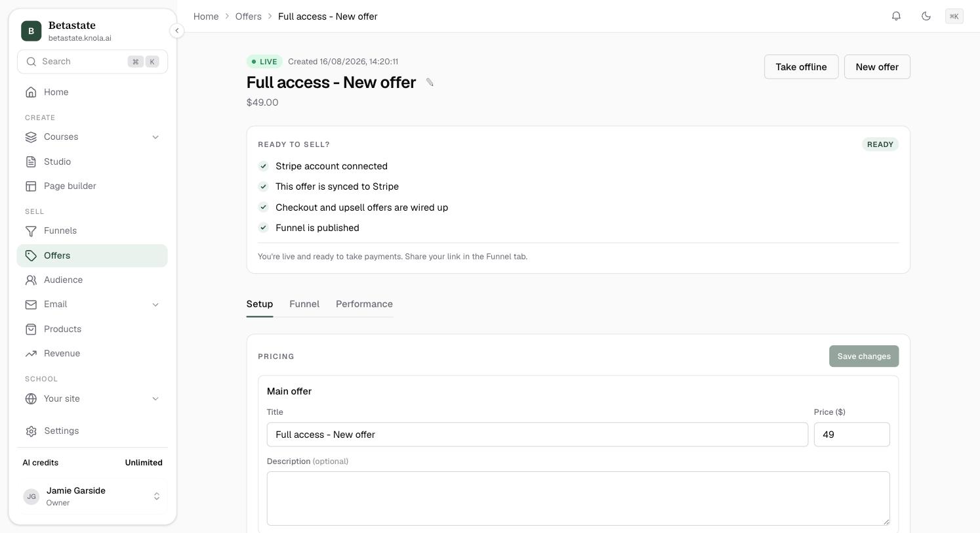Expand the Courses menu chevron
Viewport: 980px width, 533px height.
coord(155,137)
